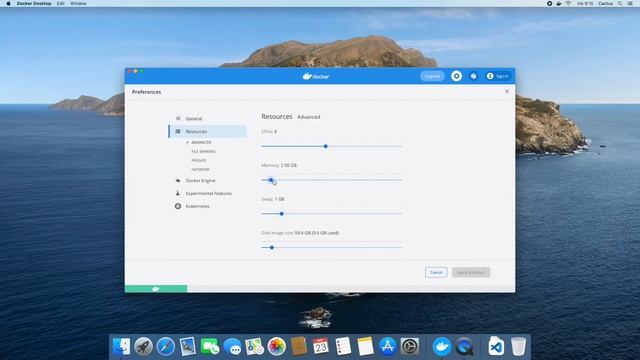Open the troubleshoot bug icon in header
640x360 pixels.
pyautogui.click(x=473, y=76)
